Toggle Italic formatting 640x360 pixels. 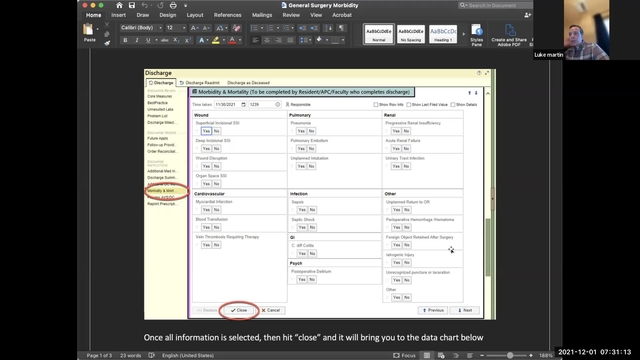point(137,40)
